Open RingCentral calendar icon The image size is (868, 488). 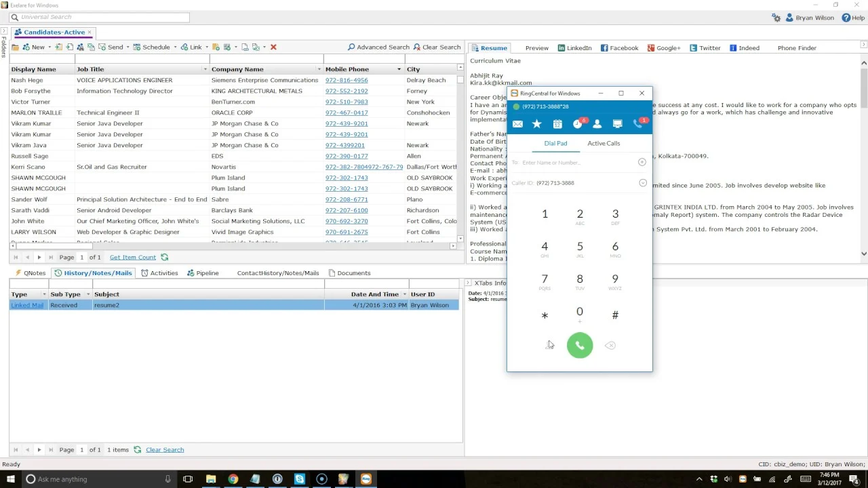pos(557,124)
